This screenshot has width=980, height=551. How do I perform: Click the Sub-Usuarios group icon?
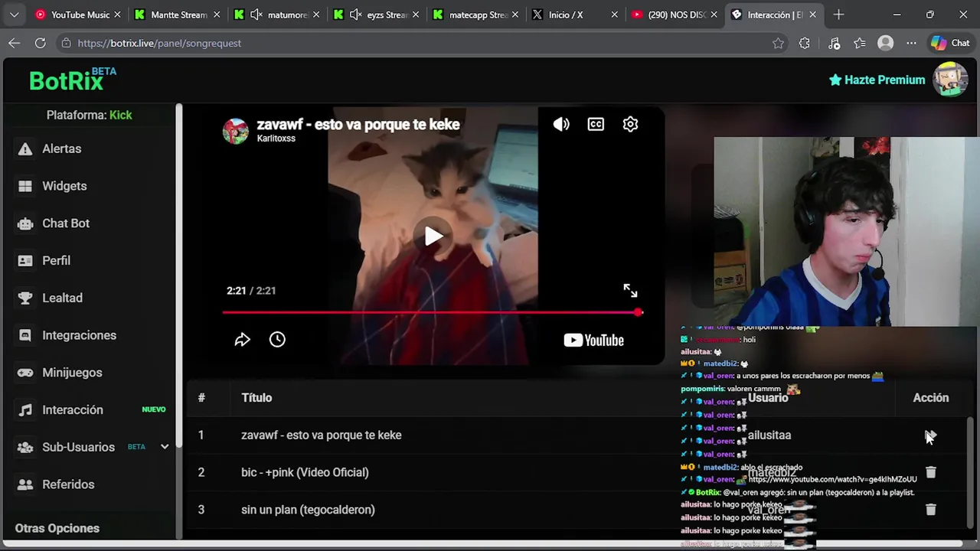[x=25, y=447]
